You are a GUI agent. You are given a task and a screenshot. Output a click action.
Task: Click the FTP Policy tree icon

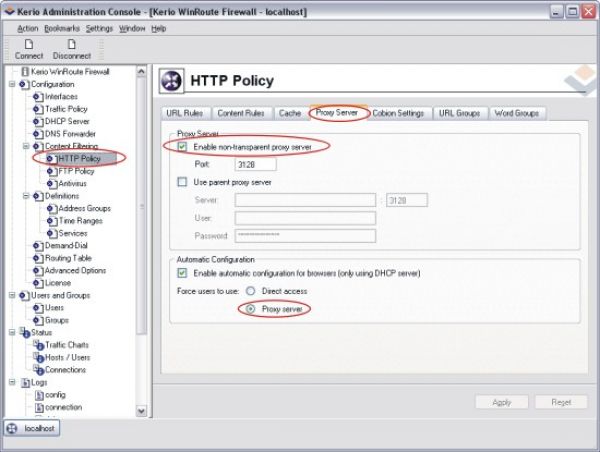point(52,171)
